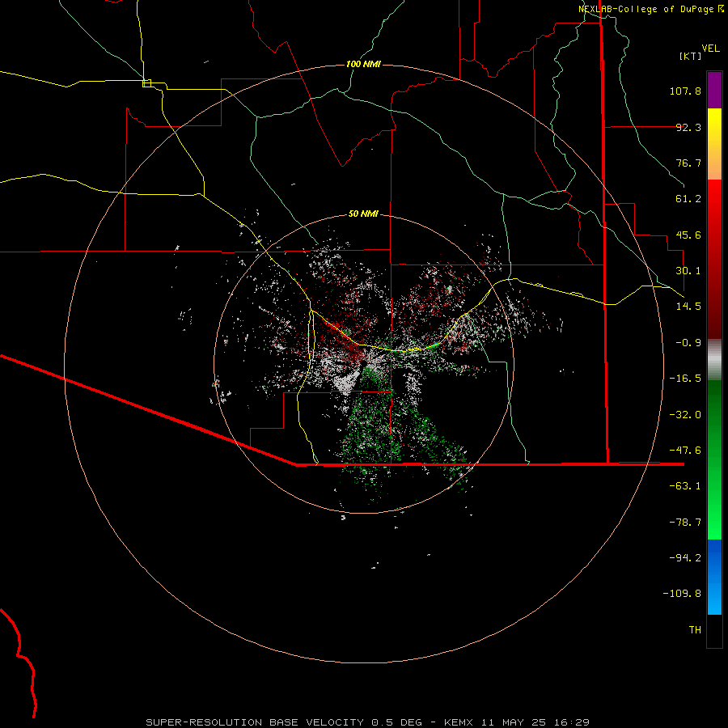Click the -47.6 velocity scale value
The width and height of the screenshot is (728, 728).
tap(685, 451)
